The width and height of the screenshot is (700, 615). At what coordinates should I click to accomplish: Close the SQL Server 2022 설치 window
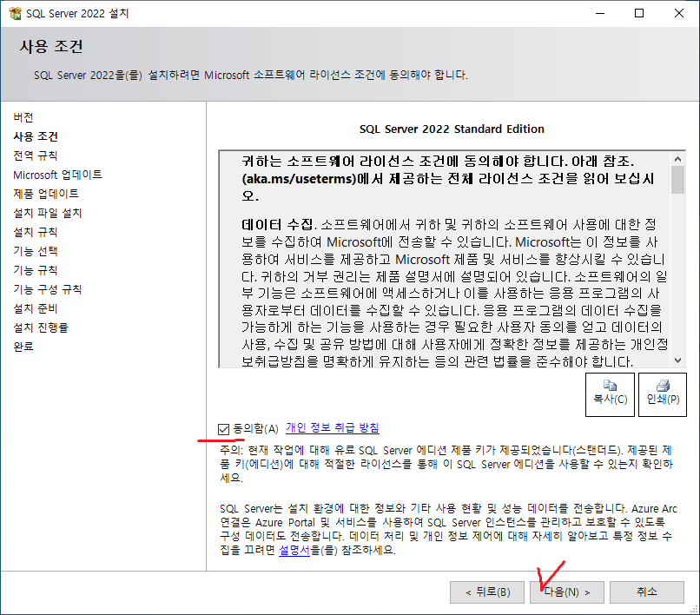tap(678, 13)
